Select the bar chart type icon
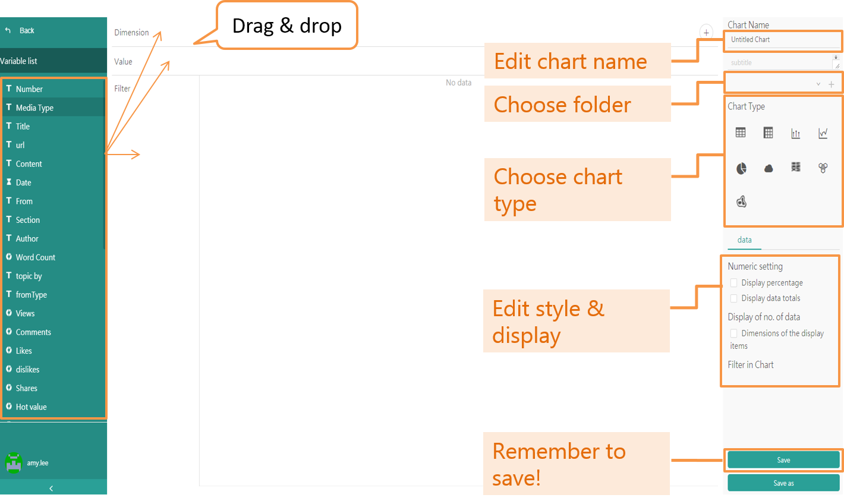 click(x=795, y=134)
